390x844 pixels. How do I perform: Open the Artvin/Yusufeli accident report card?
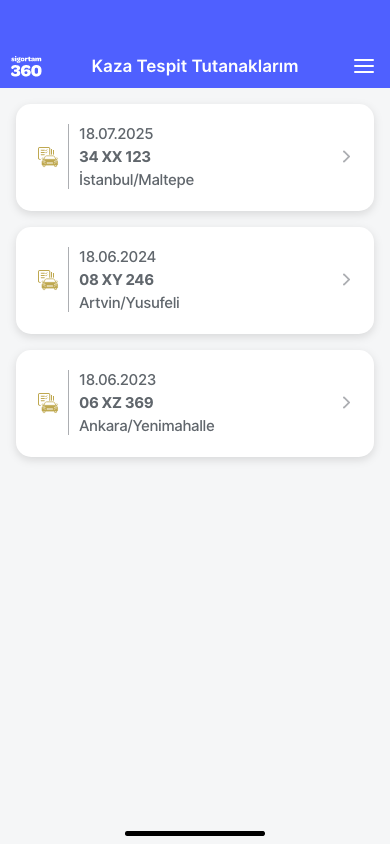(x=195, y=280)
